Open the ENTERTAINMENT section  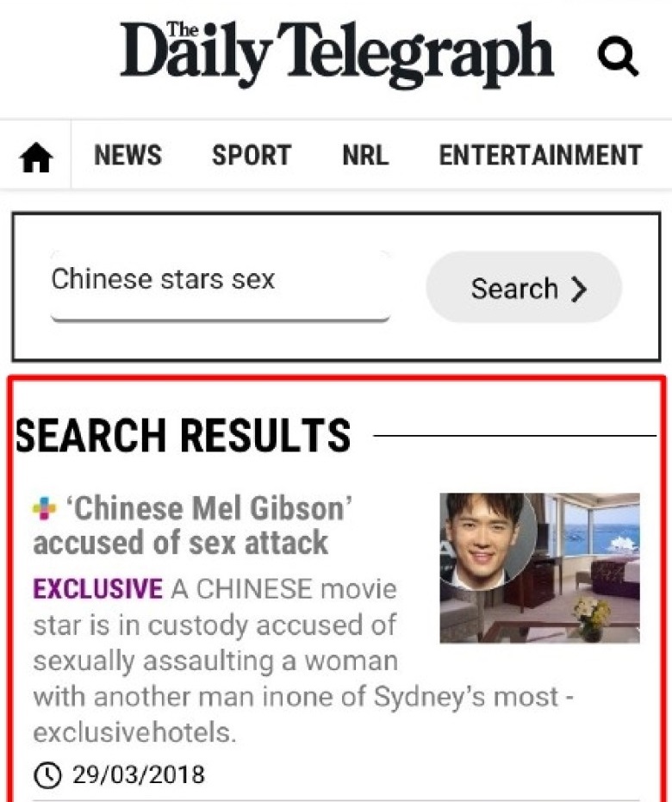[x=540, y=155]
